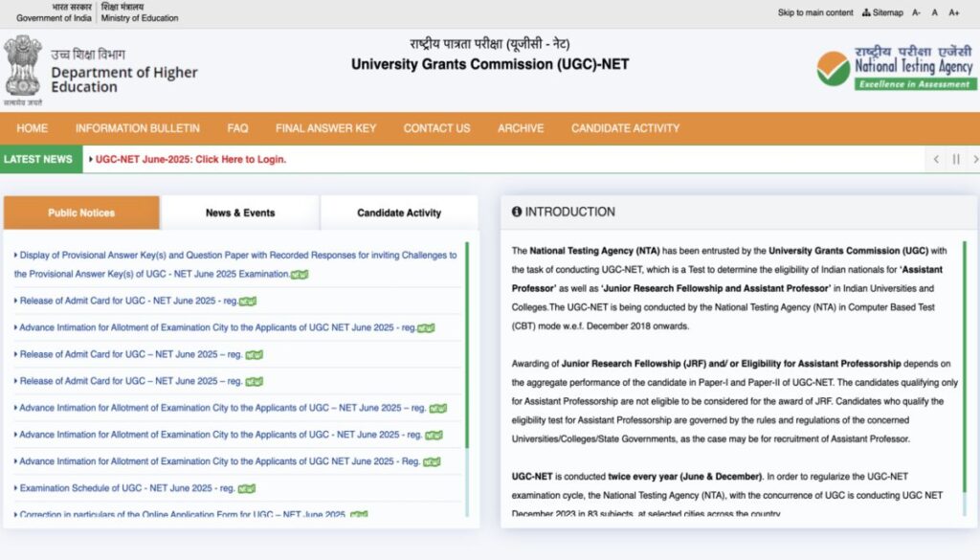Open the Archive menu item

pyautogui.click(x=521, y=128)
